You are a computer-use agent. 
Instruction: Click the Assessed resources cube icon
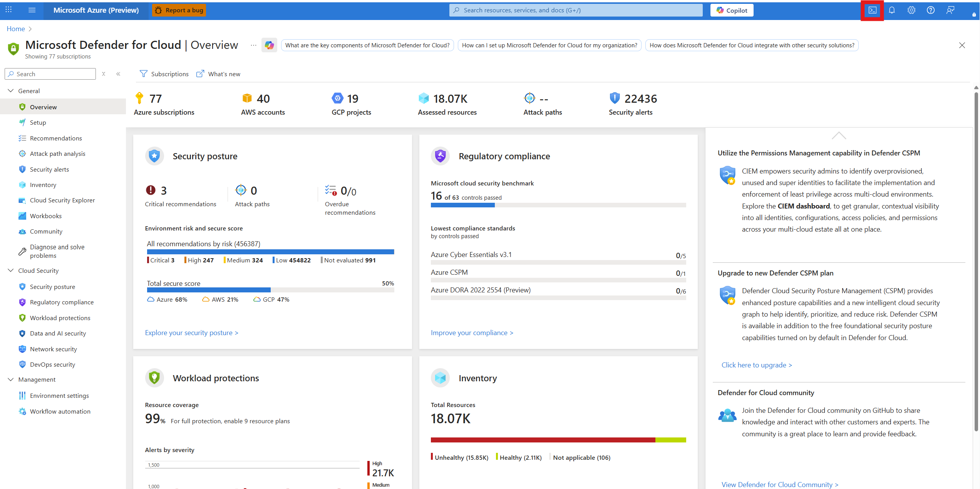[424, 98]
